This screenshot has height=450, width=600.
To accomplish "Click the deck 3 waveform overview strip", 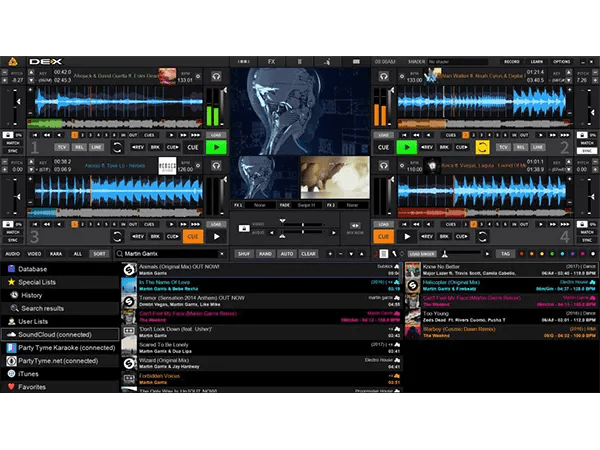I will coord(115,212).
